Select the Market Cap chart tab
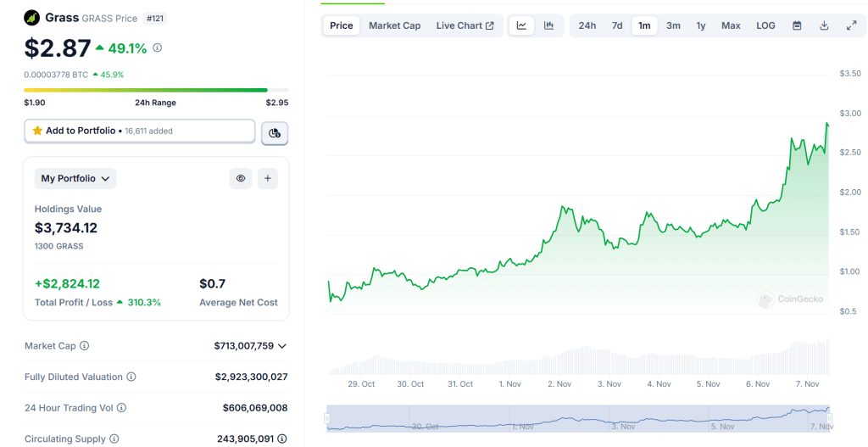 [395, 25]
